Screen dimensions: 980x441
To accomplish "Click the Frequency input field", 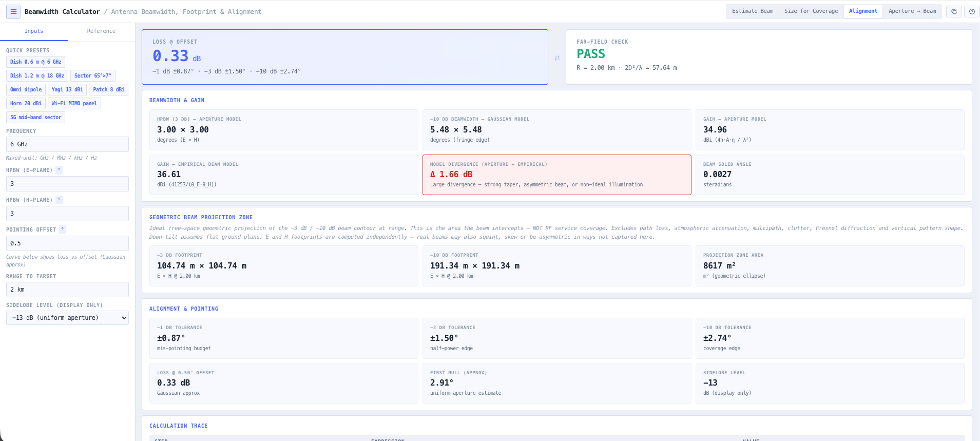I will coord(67,144).
